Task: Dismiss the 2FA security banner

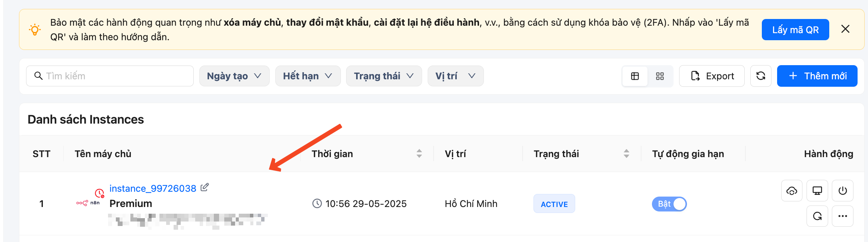Action: click(845, 29)
